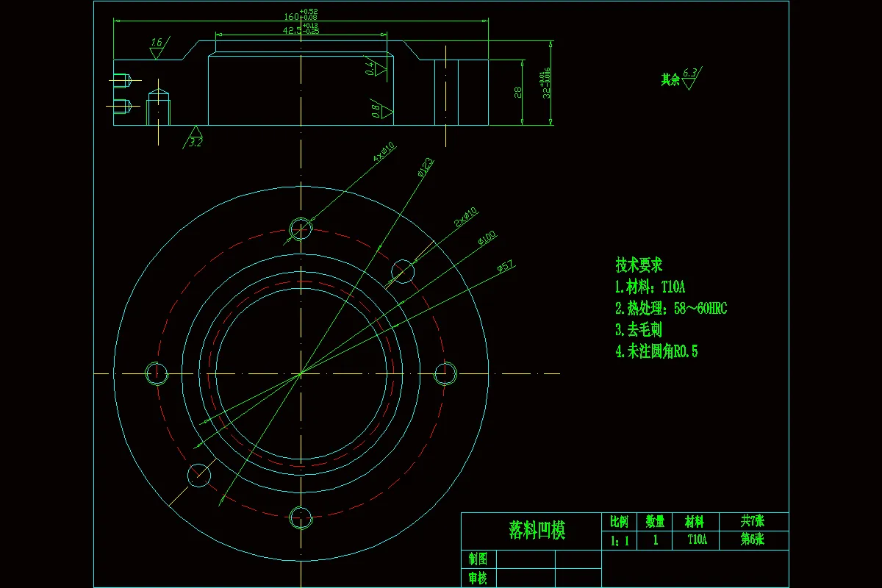Click the 4×Φ10 hole callout
Image resolution: width=882 pixels, height=588 pixels.
click(384, 152)
